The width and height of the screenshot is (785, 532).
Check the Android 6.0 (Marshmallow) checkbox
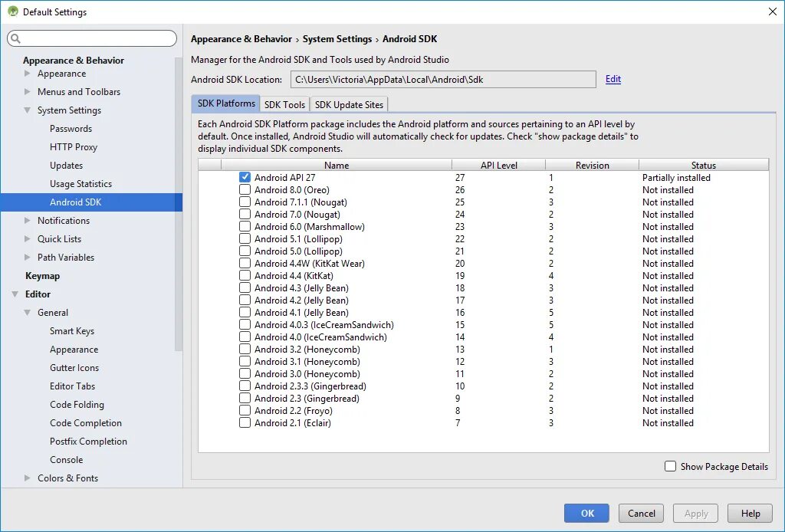click(245, 226)
